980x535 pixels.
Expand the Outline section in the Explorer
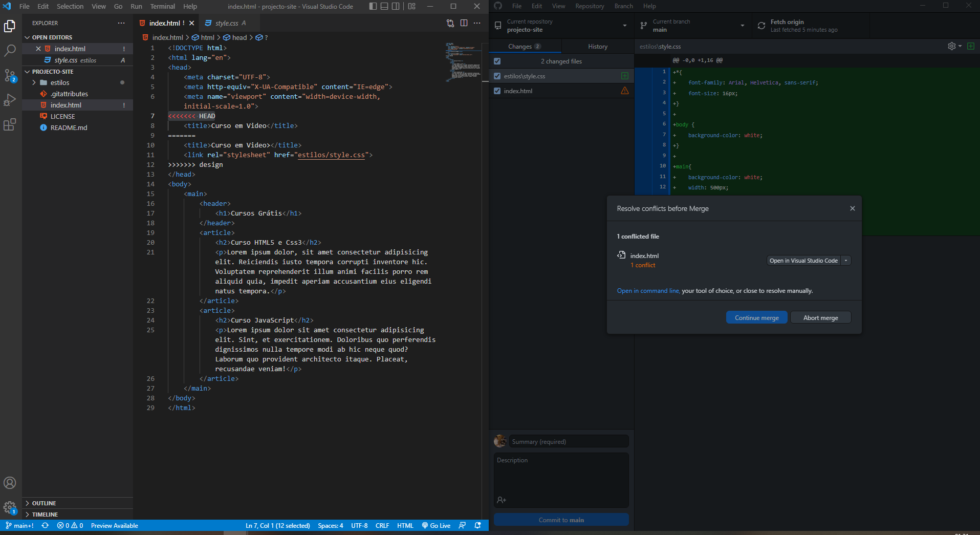coord(43,503)
